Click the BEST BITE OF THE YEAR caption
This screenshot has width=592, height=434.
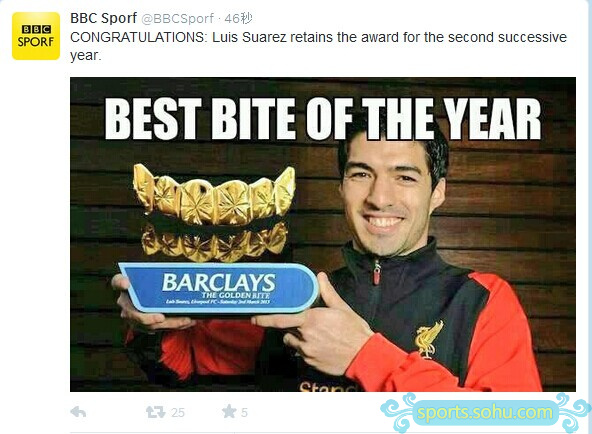[x=323, y=119]
